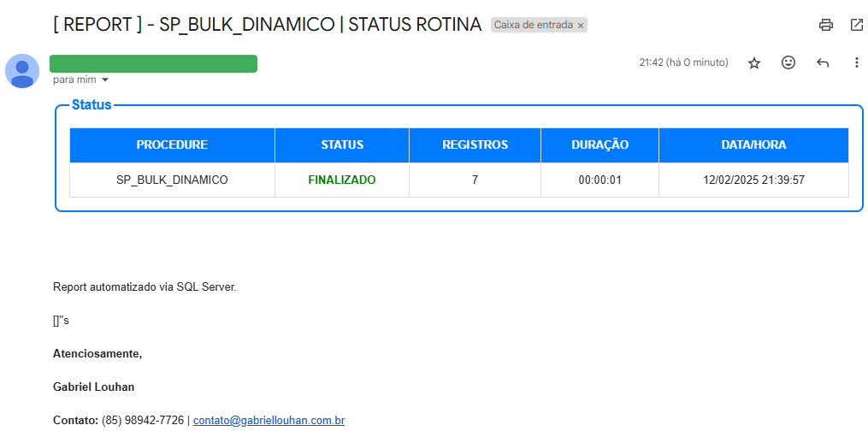Viewport: 868px width, 443px height.
Task: Open the three-dot more options menu
Action: pos(856,63)
